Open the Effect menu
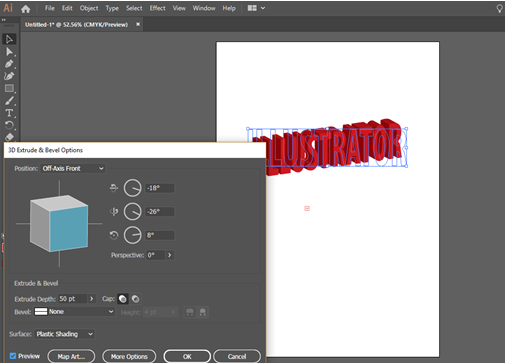The height and width of the screenshot is (363, 505). click(x=157, y=8)
